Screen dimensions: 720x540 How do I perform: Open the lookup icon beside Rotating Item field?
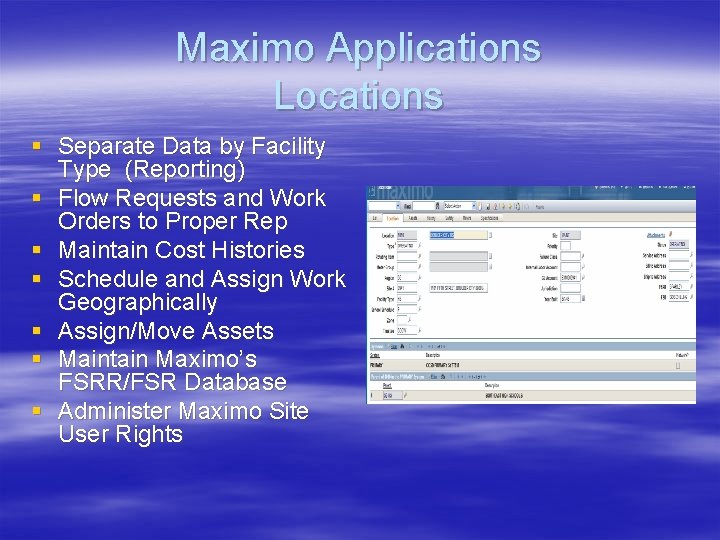(x=420, y=256)
